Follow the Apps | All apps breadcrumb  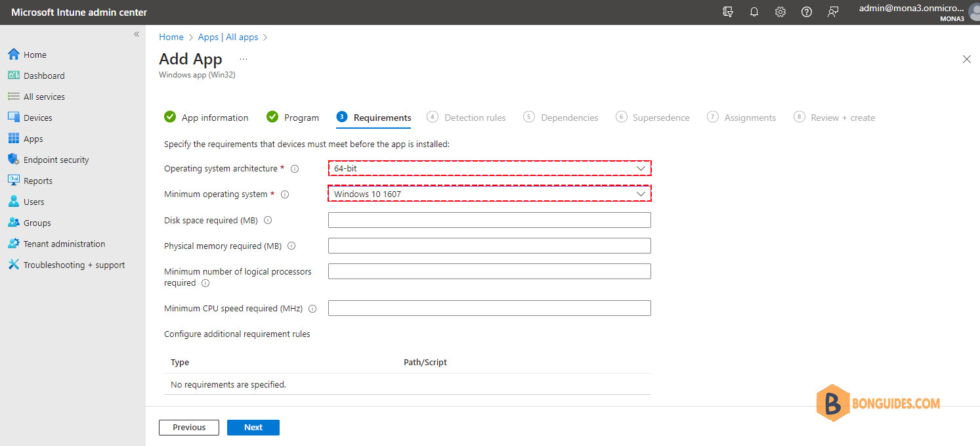point(228,37)
